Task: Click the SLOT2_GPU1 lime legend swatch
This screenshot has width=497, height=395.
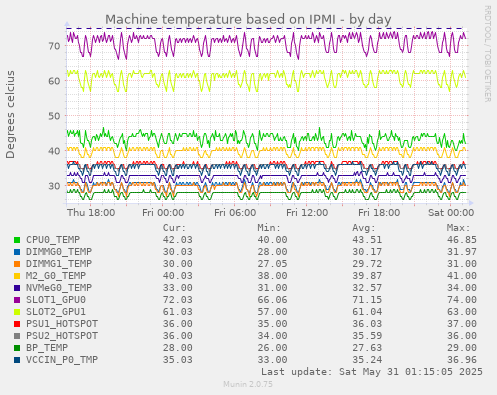Action: click(17, 312)
